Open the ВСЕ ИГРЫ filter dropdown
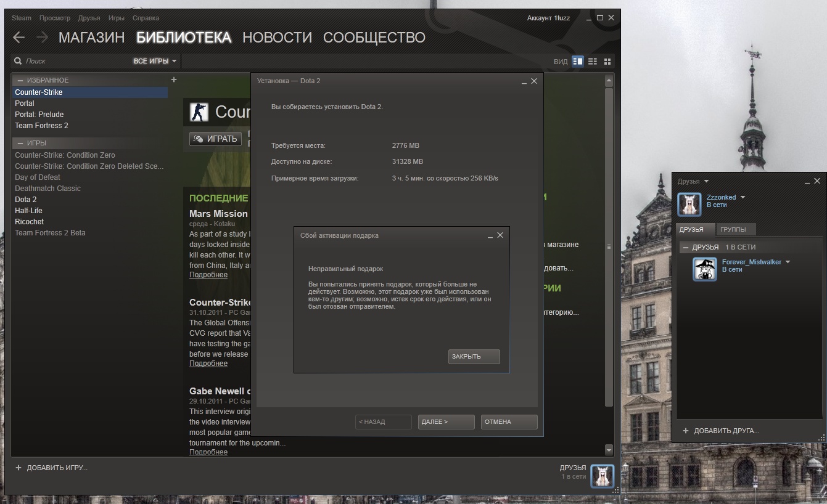Viewport: 827px width, 504px height. tap(155, 61)
